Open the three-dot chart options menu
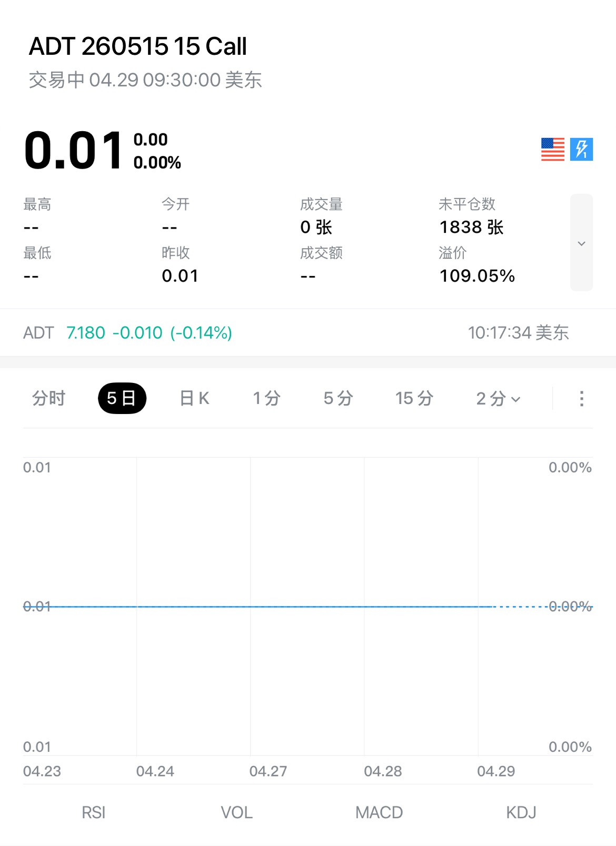 (581, 398)
